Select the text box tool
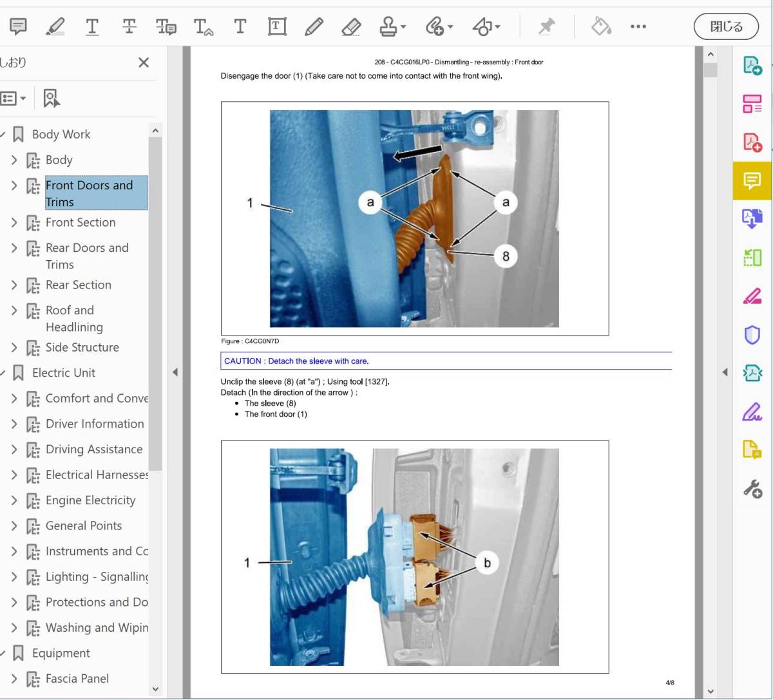Viewport: 773px width, 700px height. 277,26
